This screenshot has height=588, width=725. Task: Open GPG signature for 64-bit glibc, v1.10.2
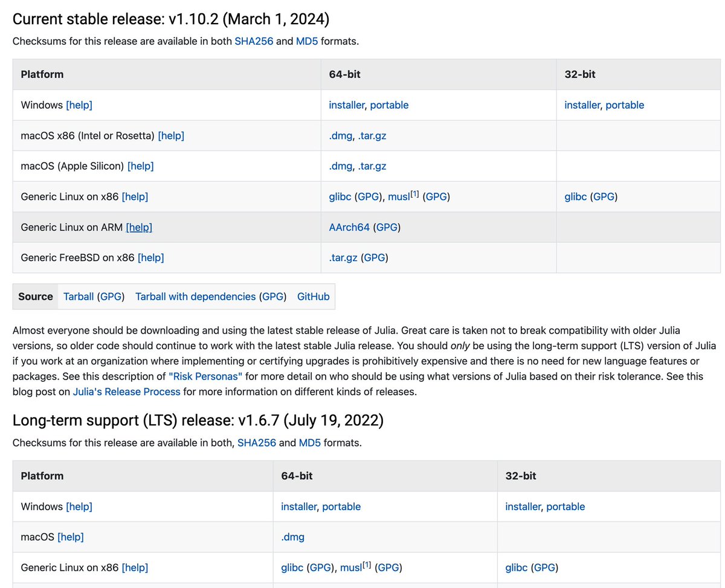368,196
